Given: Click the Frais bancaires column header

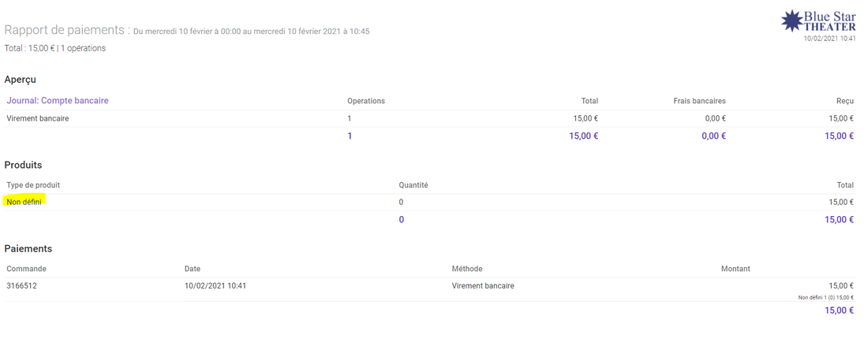Looking at the screenshot, I should point(699,101).
